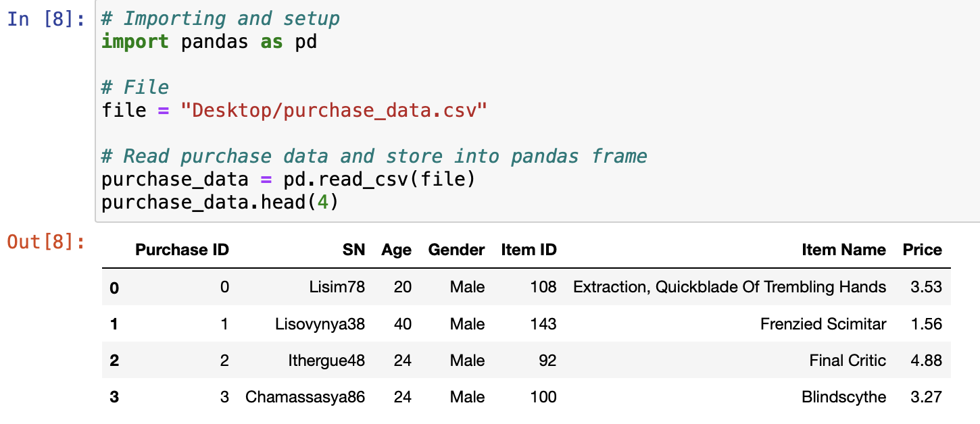The width and height of the screenshot is (980, 424).
Task: Click the "Frenzied Scimitar" item name
Action: click(823, 323)
